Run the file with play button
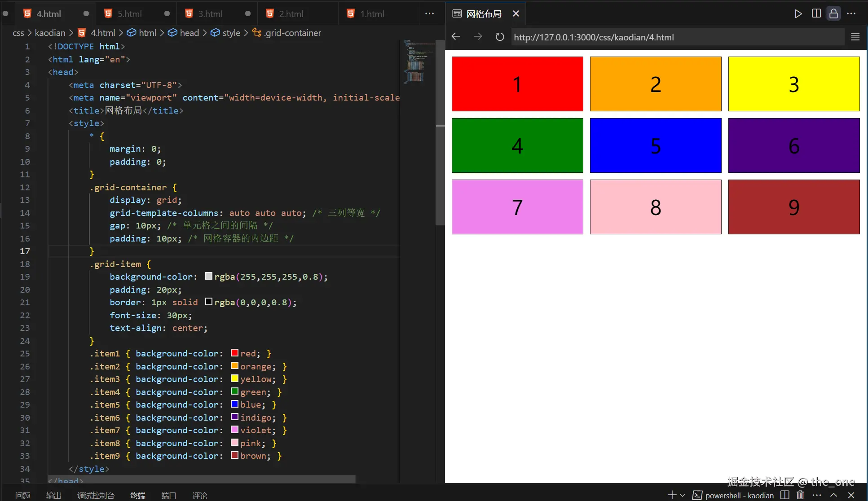This screenshot has height=501, width=868. tap(798, 13)
